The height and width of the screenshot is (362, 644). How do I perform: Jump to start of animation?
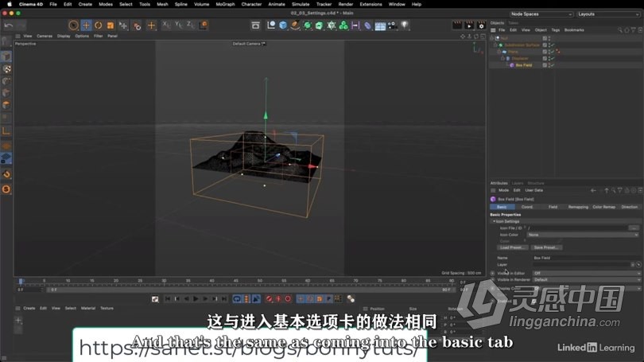(168, 298)
